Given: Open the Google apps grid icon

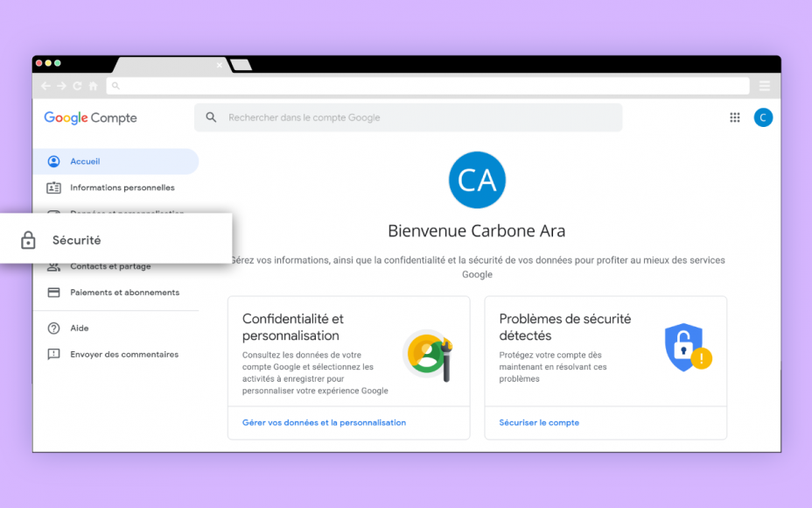Looking at the screenshot, I should pos(734,117).
